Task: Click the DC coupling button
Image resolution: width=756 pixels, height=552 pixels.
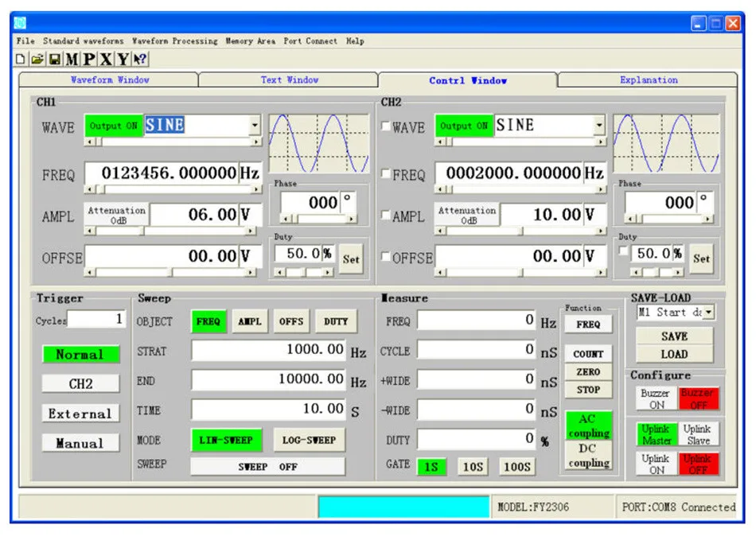Action: tap(589, 456)
